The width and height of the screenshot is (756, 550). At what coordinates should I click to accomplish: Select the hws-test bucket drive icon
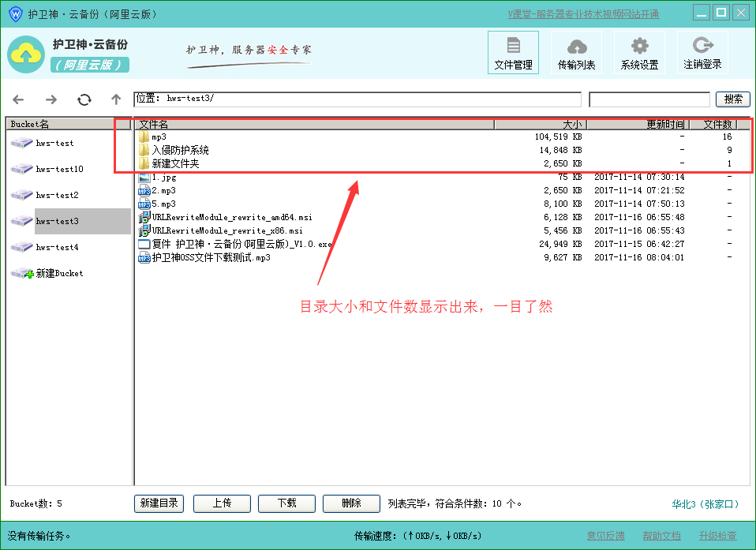21,143
